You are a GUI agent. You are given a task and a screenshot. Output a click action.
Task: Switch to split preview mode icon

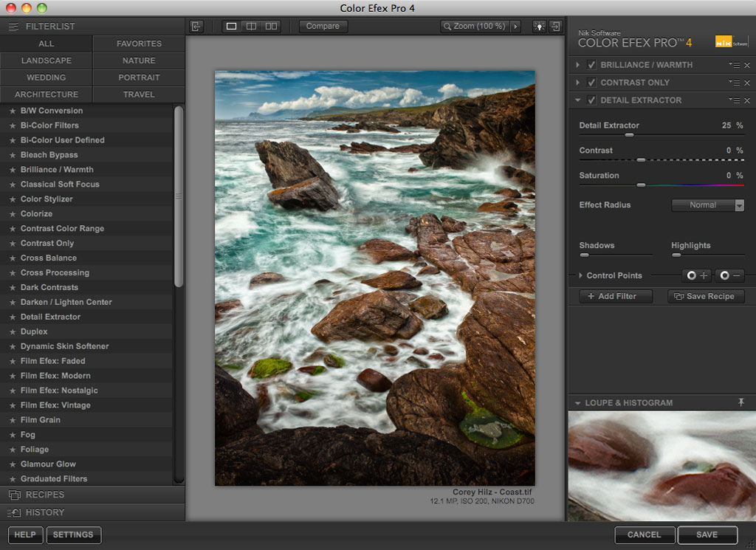click(x=251, y=27)
